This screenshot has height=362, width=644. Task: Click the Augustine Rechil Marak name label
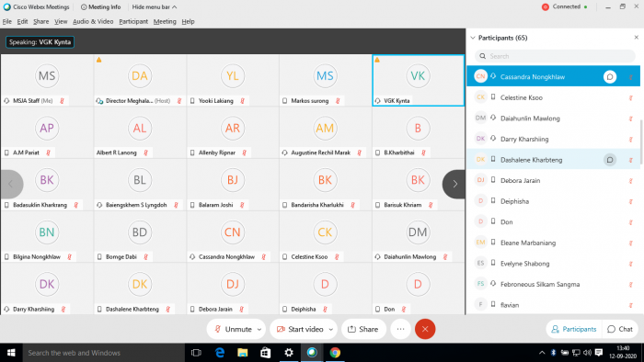321,153
